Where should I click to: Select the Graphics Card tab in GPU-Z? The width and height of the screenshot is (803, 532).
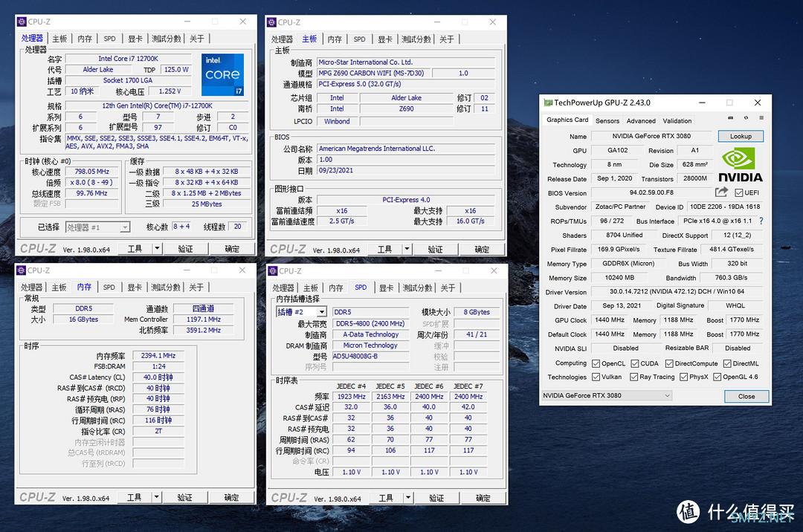tap(567, 120)
